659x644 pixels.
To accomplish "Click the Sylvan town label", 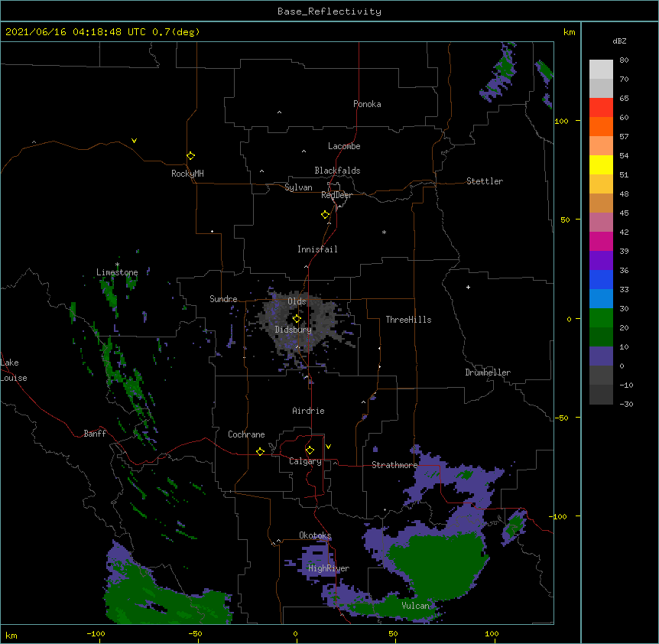I will pyautogui.click(x=298, y=187).
